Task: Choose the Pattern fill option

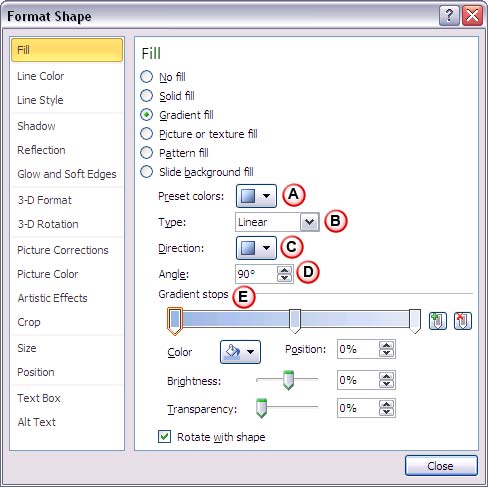Action: click(174, 153)
